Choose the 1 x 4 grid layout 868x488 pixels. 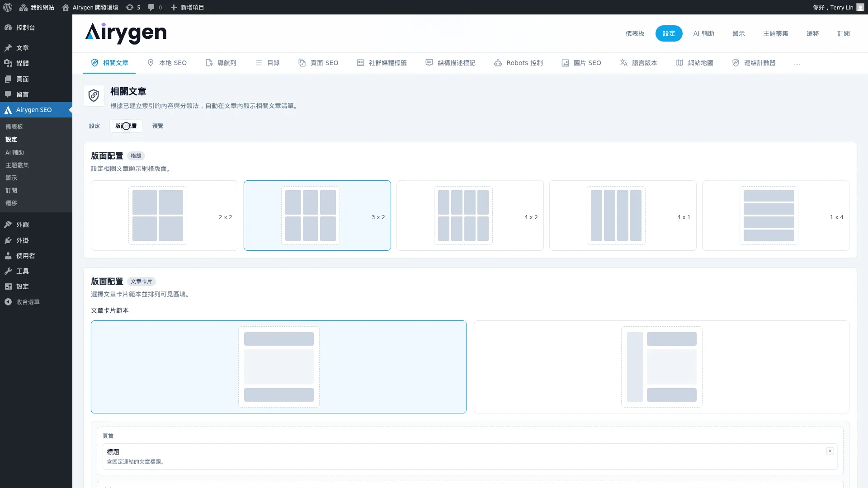(x=776, y=216)
